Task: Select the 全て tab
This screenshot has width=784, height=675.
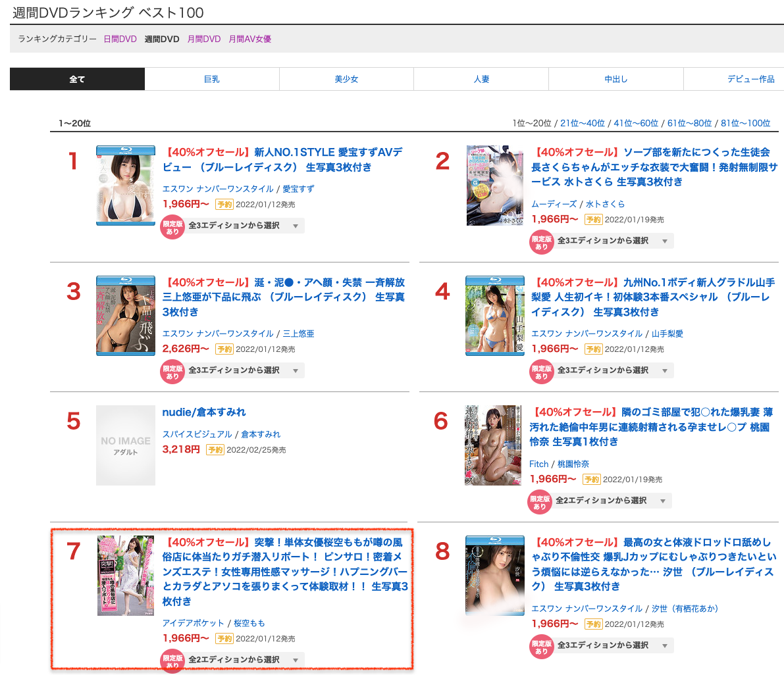Action: point(77,79)
